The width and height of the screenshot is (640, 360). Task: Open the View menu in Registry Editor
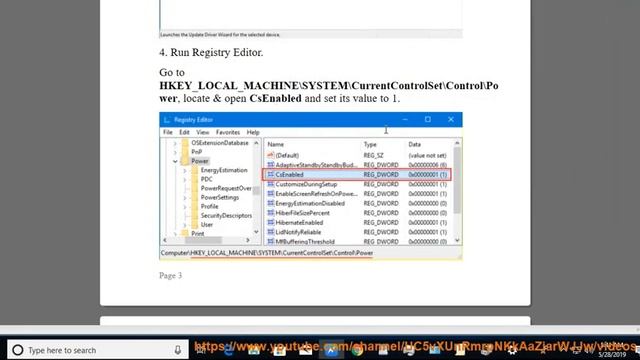[x=202, y=132]
